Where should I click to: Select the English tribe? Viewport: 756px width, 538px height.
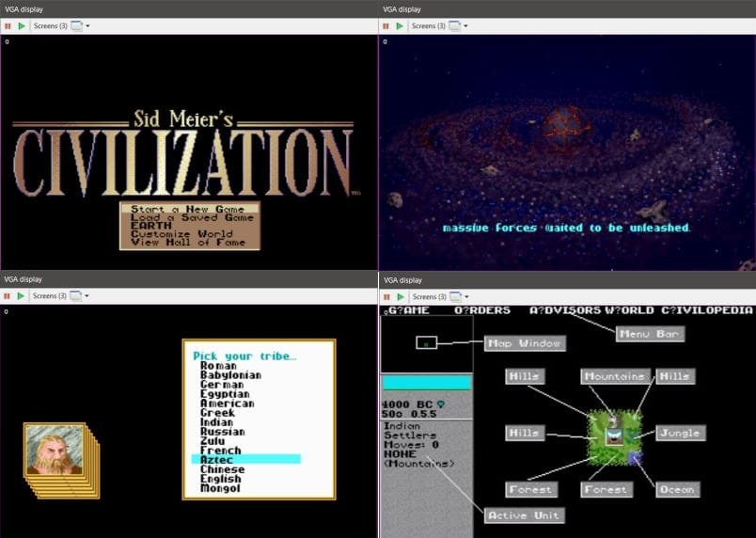(220, 479)
